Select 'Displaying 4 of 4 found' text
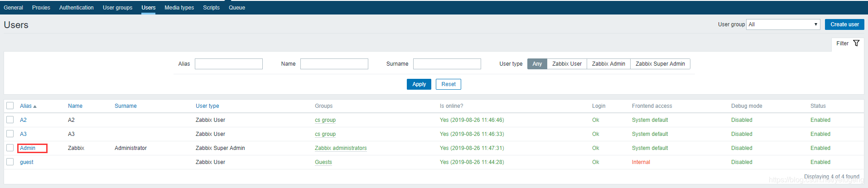Viewport: 868px width, 188px height. coord(832,177)
